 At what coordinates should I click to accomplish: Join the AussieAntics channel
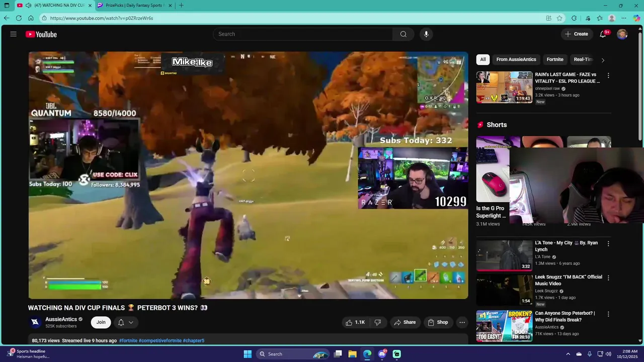[x=101, y=322]
